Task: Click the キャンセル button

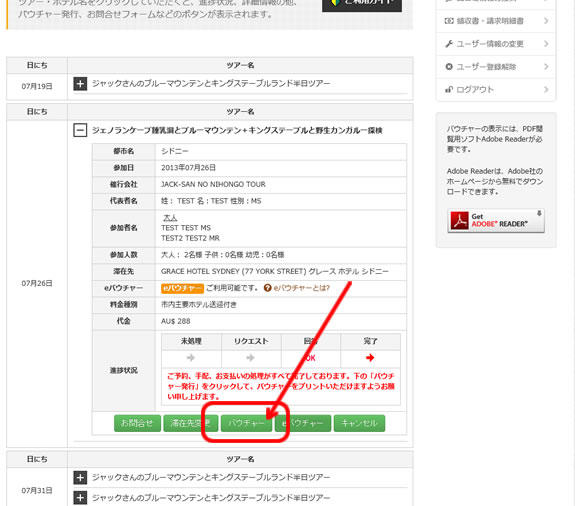Action: pyautogui.click(x=359, y=423)
